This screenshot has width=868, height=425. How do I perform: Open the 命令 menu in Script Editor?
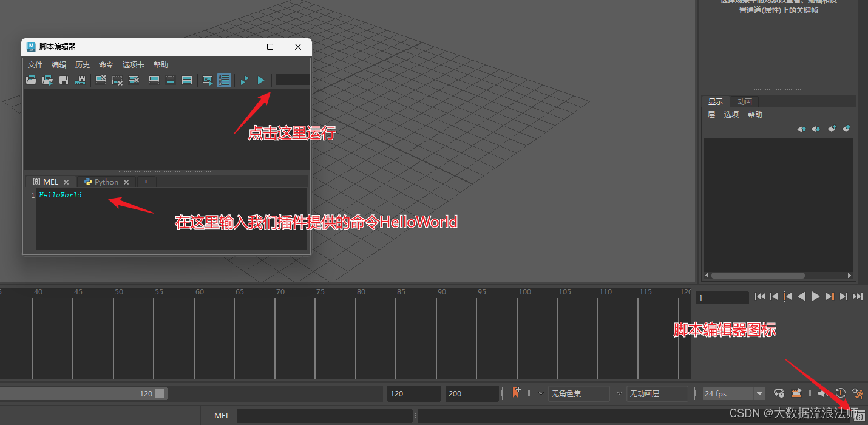tap(106, 65)
